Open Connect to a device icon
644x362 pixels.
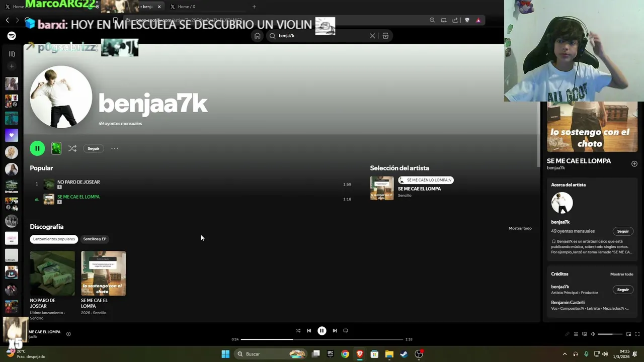585,334
